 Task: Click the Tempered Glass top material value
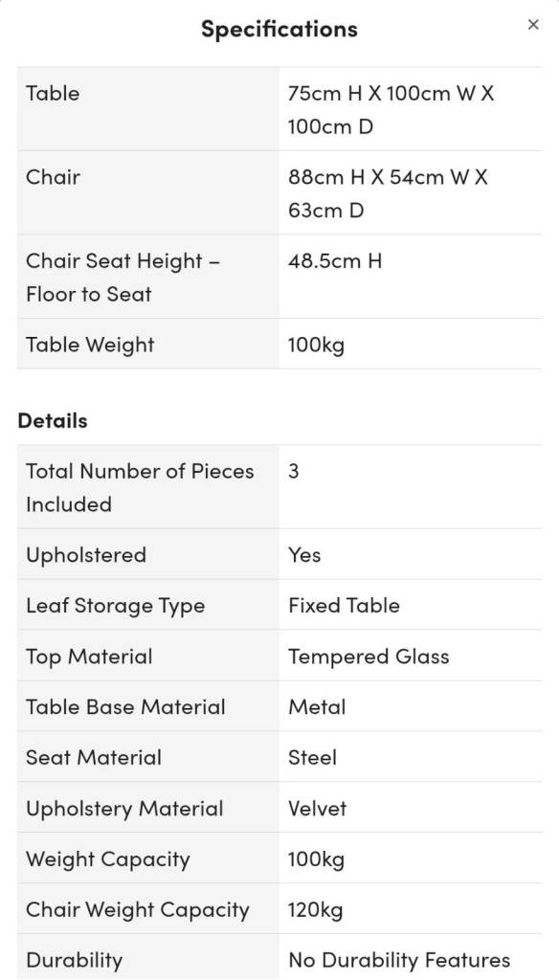[369, 657]
